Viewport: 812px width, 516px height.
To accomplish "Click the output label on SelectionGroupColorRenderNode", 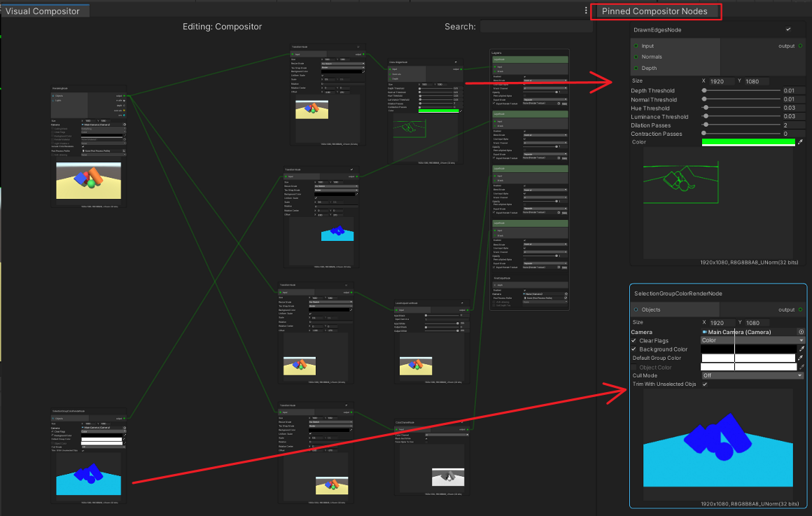I will point(787,310).
